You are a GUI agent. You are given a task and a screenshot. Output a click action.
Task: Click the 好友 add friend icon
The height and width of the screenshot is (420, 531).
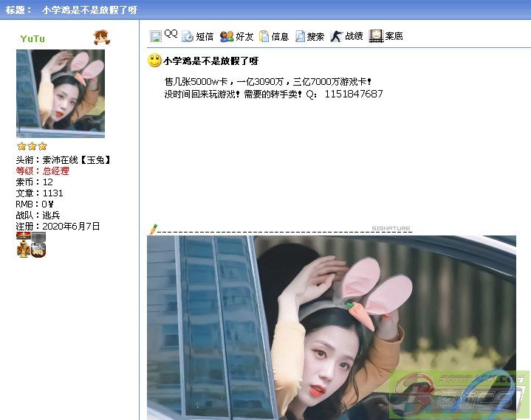[x=227, y=36]
